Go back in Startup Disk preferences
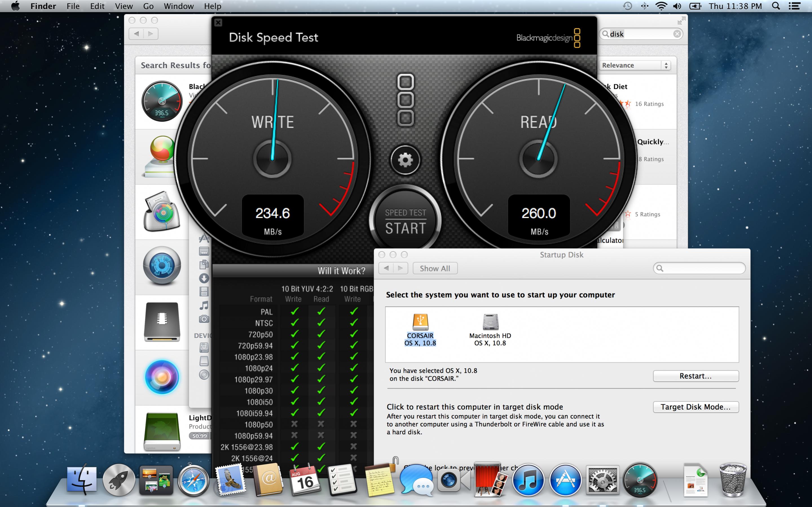 coord(386,268)
